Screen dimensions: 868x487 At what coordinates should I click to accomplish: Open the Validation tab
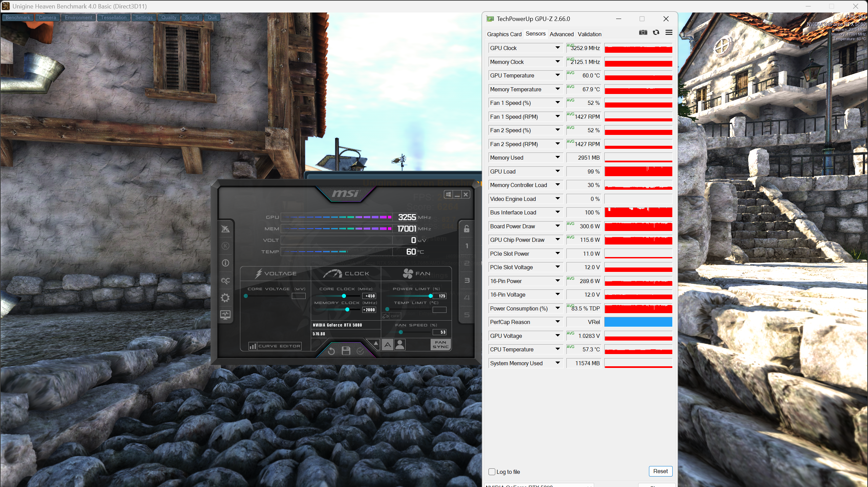[x=589, y=34]
